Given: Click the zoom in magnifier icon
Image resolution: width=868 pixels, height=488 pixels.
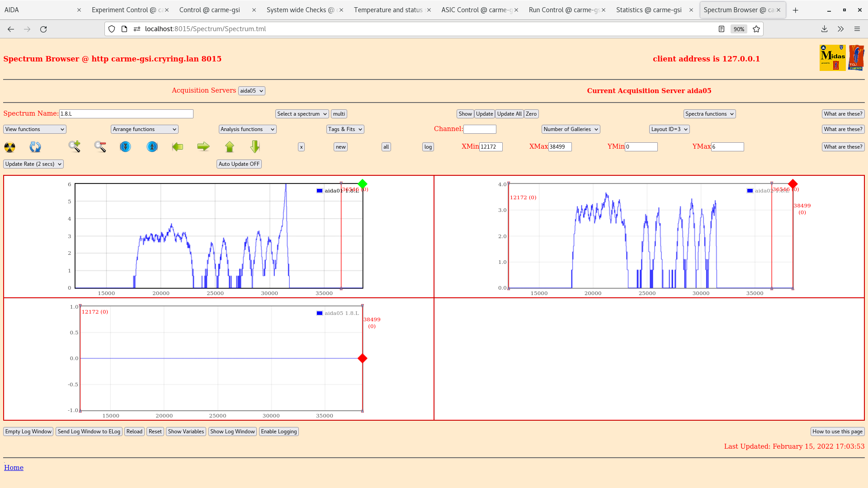Looking at the screenshot, I should [x=75, y=146].
